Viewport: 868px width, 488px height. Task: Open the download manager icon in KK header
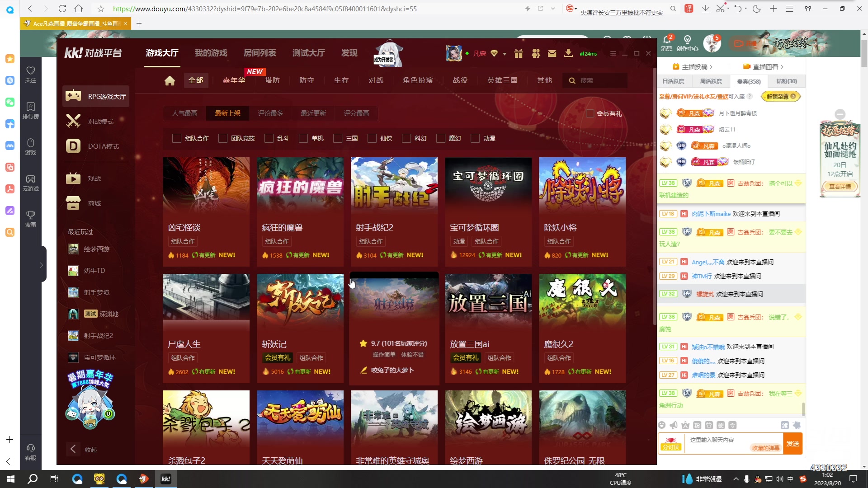tap(568, 54)
